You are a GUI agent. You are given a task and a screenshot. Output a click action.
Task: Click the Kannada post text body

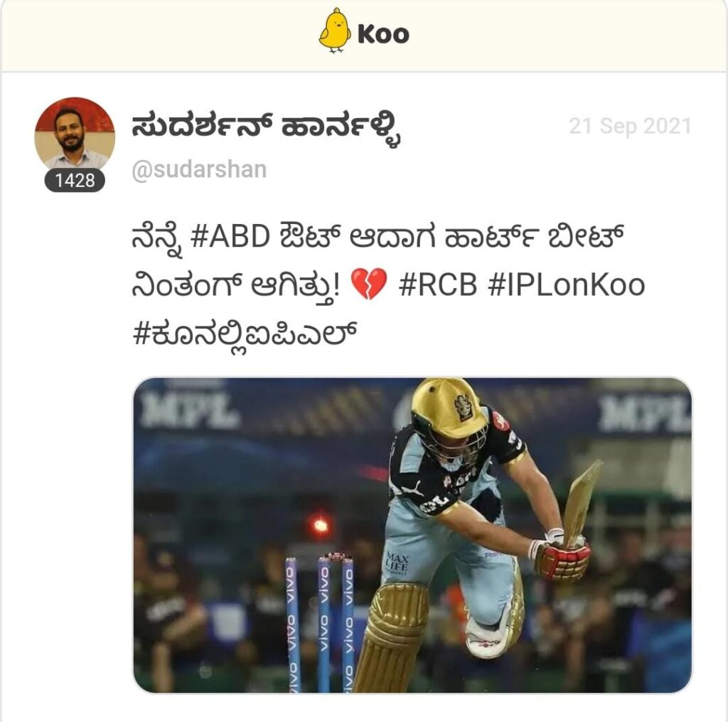[389, 286]
